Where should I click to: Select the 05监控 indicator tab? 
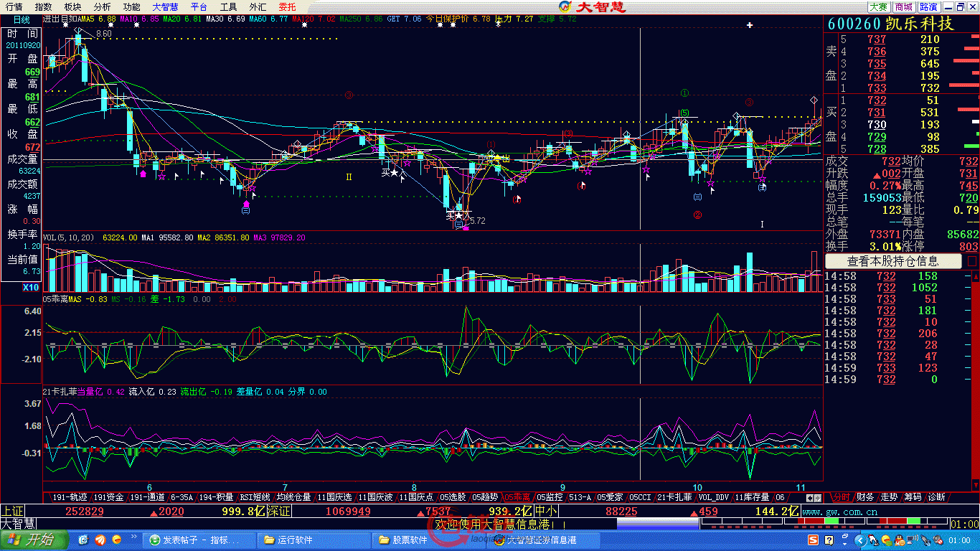tap(550, 496)
